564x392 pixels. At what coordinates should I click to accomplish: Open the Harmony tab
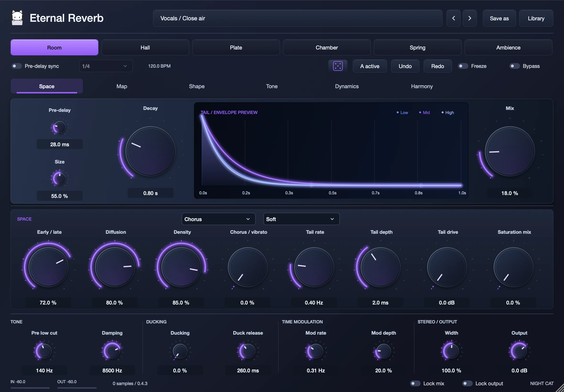click(422, 86)
